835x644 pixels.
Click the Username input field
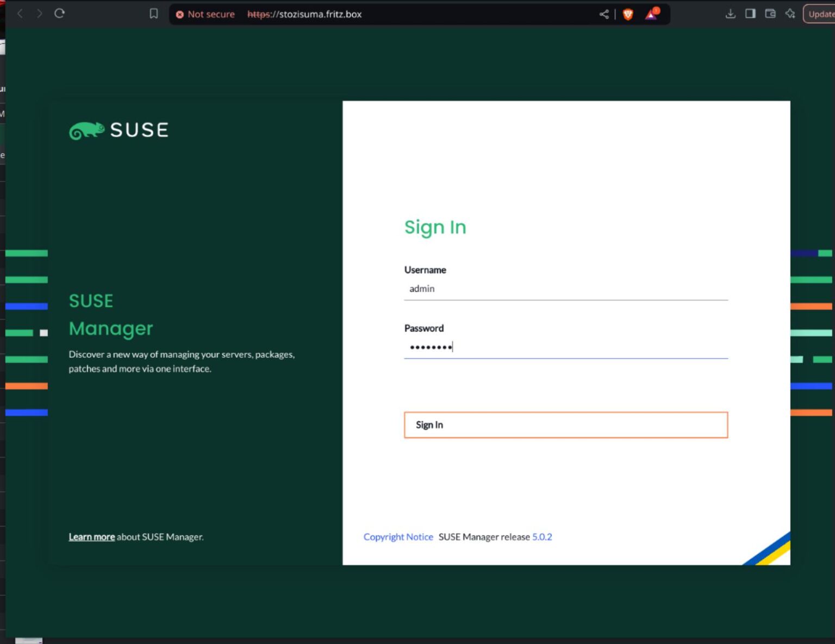(x=565, y=289)
